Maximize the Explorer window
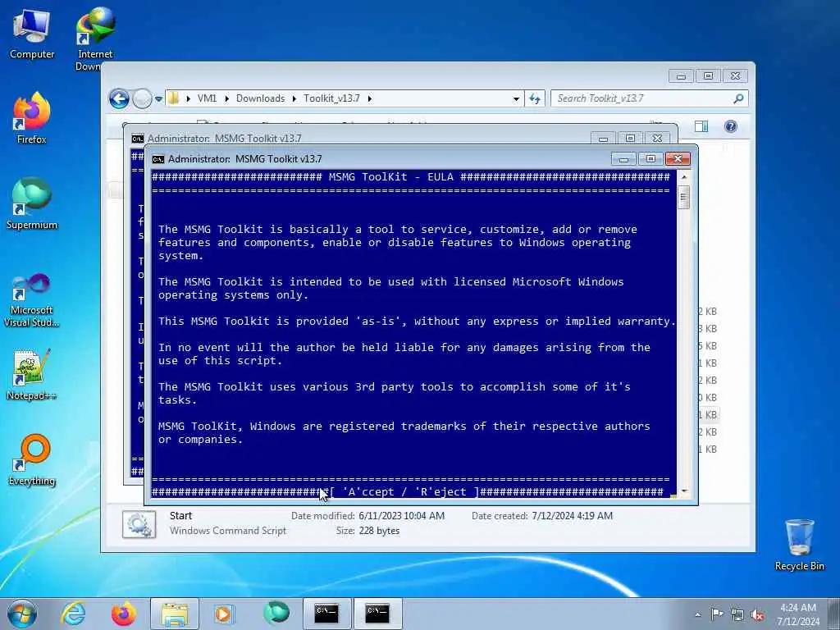This screenshot has height=630, width=840. [708, 76]
